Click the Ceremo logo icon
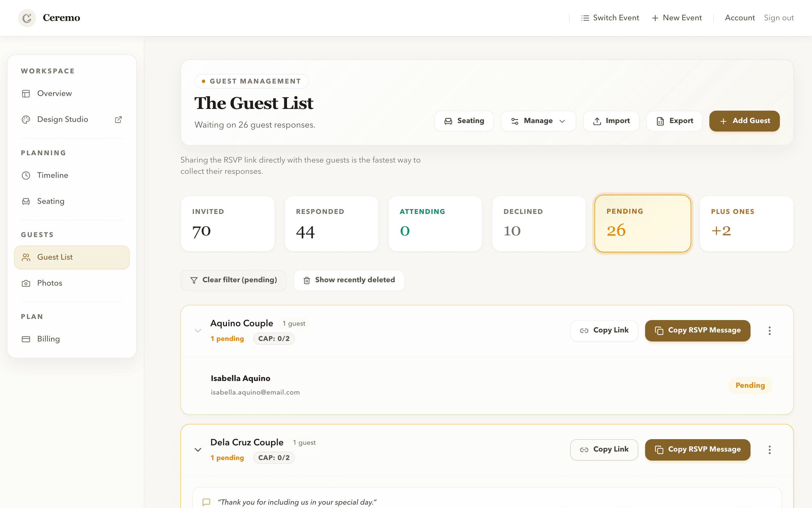This screenshot has height=508, width=812. [27, 18]
